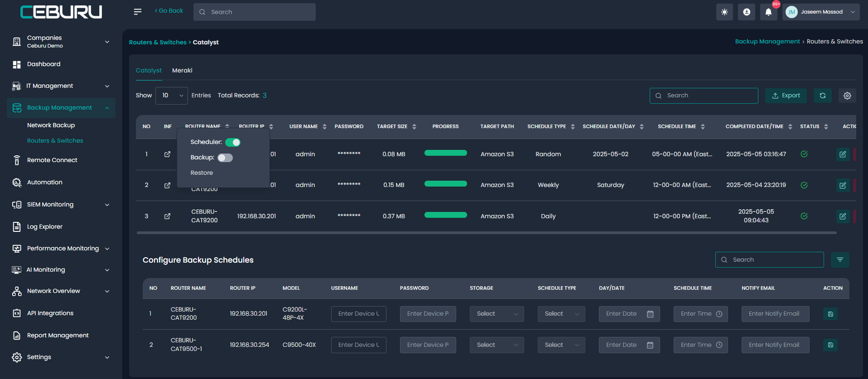
Task: Click the Dashboard sidebar icon
Action: point(17,64)
